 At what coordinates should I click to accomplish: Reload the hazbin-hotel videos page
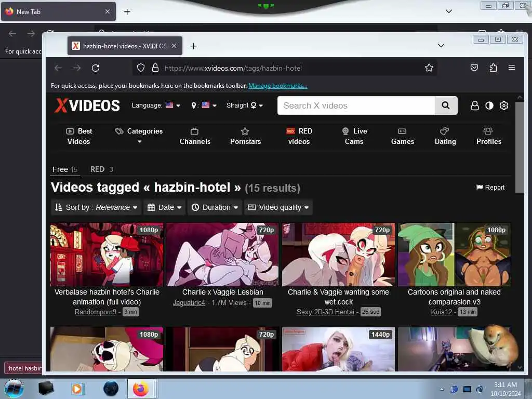pos(96,68)
